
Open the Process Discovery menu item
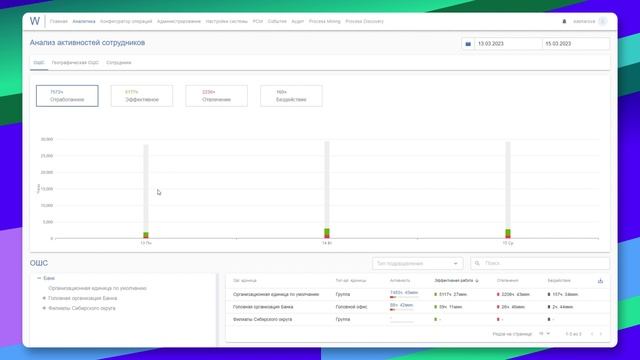tap(364, 21)
